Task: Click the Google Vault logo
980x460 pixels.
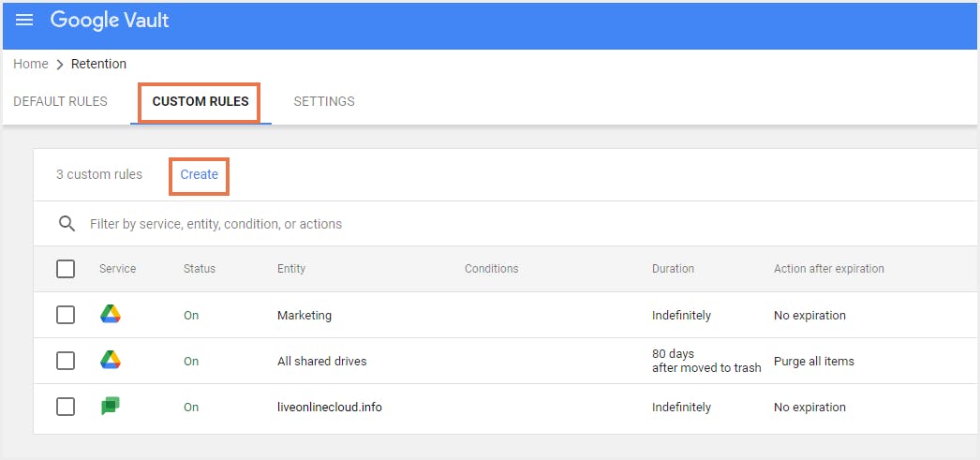Action: [x=110, y=20]
